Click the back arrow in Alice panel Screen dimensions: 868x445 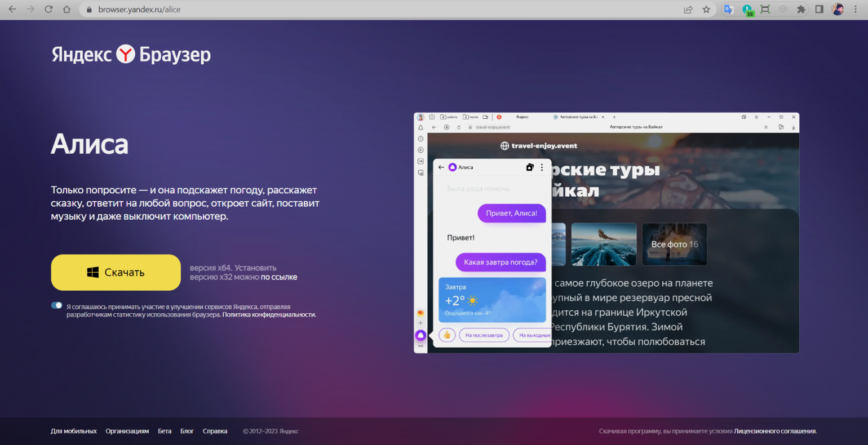(x=441, y=167)
